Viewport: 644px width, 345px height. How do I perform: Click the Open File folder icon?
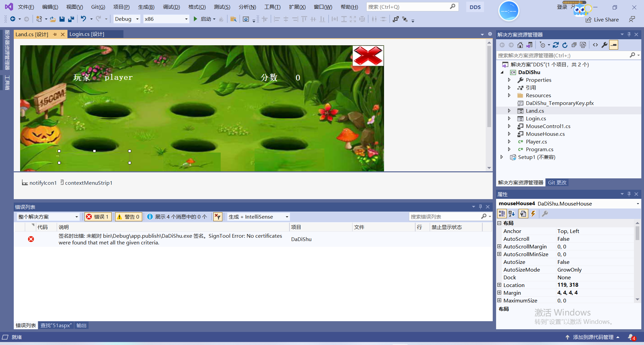click(x=53, y=19)
